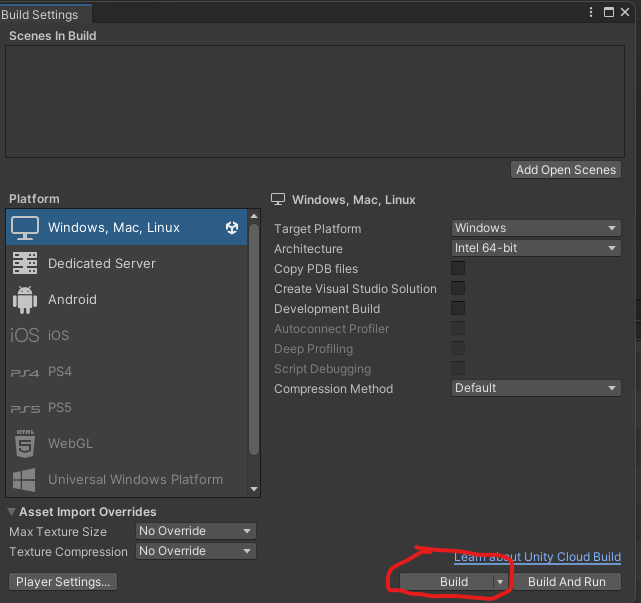Click the PS4 platform logo
The height and width of the screenshot is (603, 641).
pyautogui.click(x=25, y=373)
